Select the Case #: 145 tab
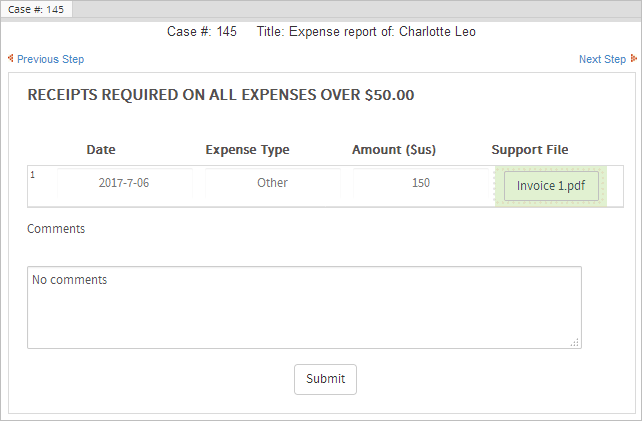This screenshot has height=421, width=642. (x=36, y=9)
